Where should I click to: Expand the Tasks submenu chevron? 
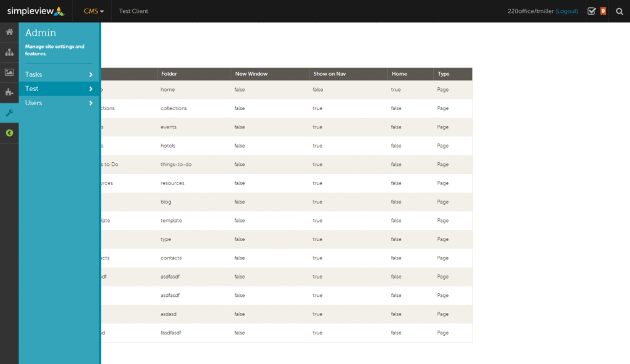90,74
